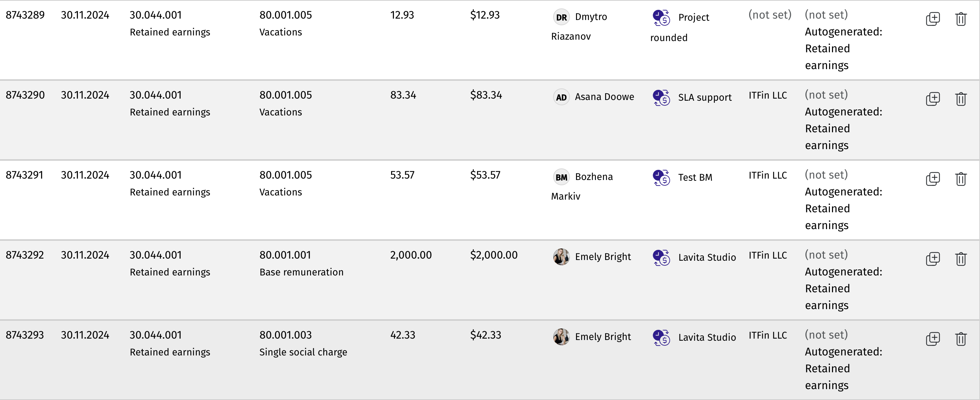The image size is (980, 400).
Task: Click the $2,000.00 amount cell
Action: (494, 255)
